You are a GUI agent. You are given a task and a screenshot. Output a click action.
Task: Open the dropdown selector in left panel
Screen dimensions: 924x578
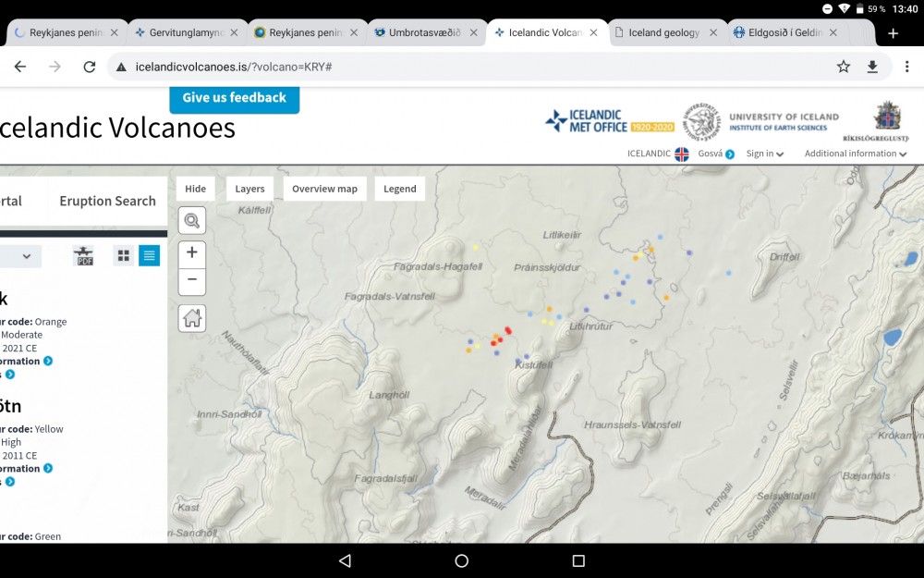[20, 256]
